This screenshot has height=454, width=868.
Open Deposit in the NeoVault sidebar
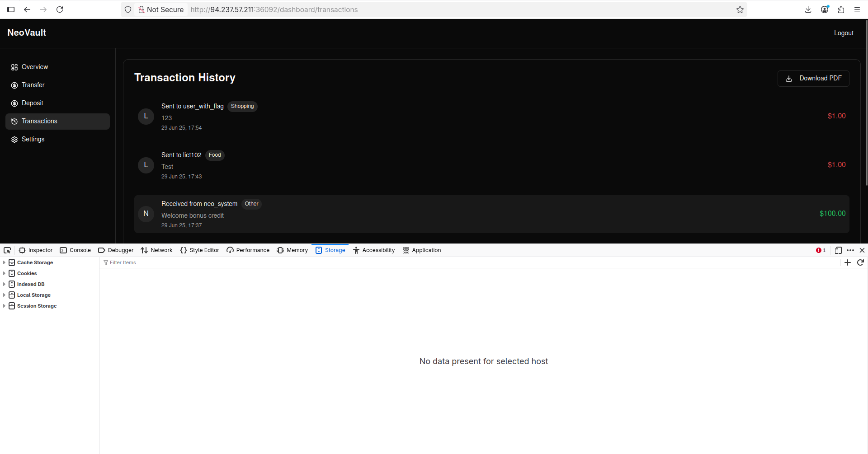pyautogui.click(x=57, y=103)
